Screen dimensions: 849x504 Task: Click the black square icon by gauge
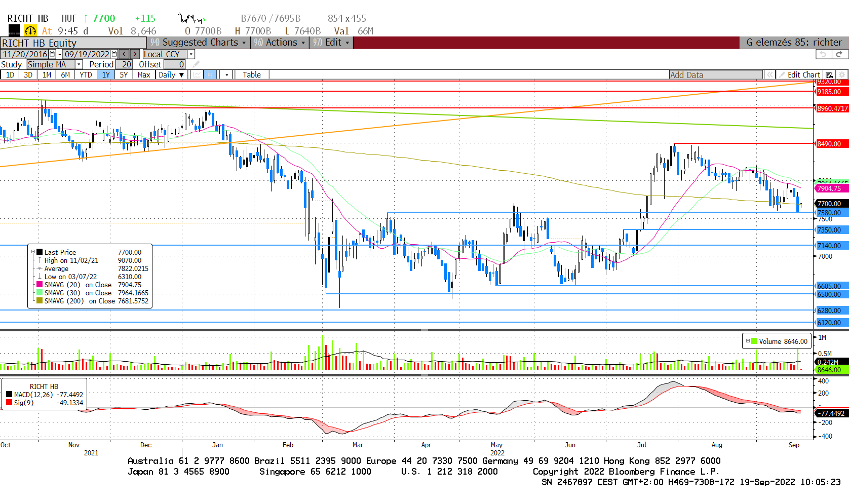tap(15, 31)
